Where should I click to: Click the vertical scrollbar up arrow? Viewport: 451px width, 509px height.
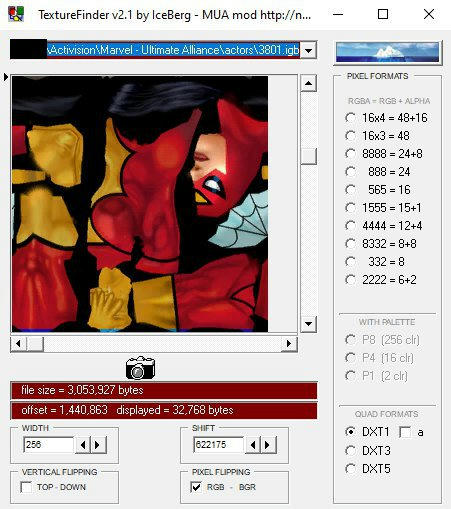pyautogui.click(x=308, y=83)
